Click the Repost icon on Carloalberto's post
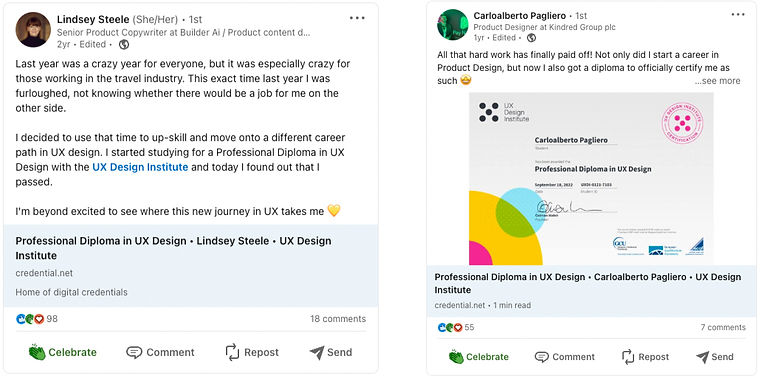This screenshot has height=379, width=761. pos(628,357)
